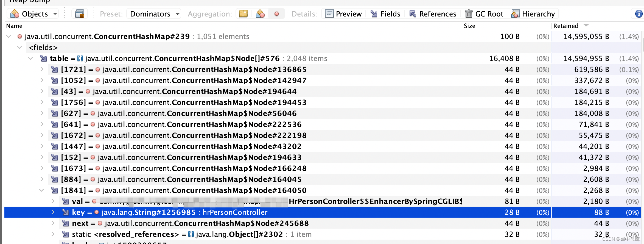Viewport: 644px width, 244px height.
Task: Expand the [641] Node#222536 entry
Action: coord(42,124)
